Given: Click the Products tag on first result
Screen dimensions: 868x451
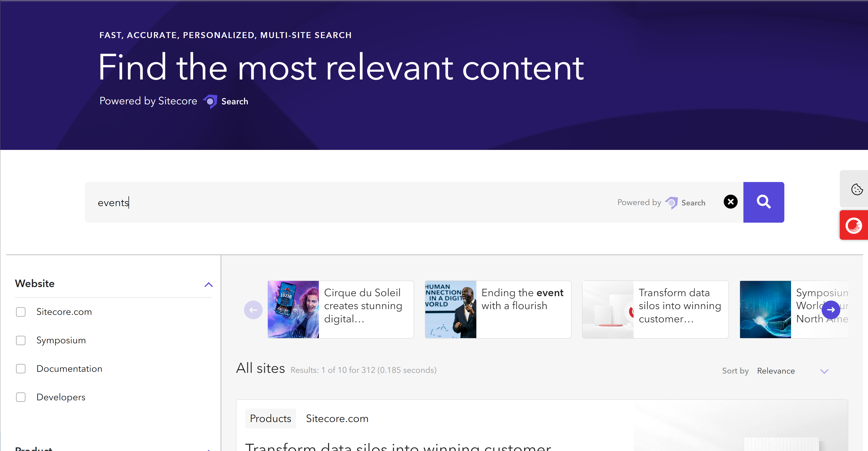Looking at the screenshot, I should tap(271, 419).
